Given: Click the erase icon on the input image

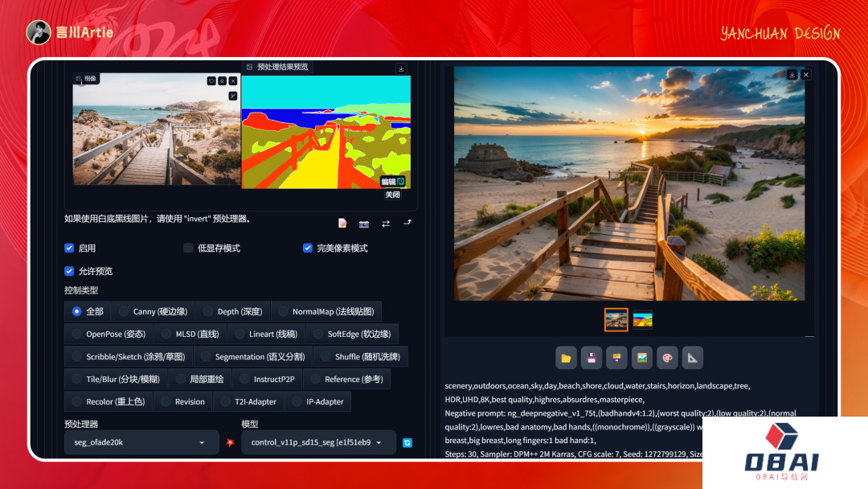Looking at the screenshot, I should coord(222,81).
